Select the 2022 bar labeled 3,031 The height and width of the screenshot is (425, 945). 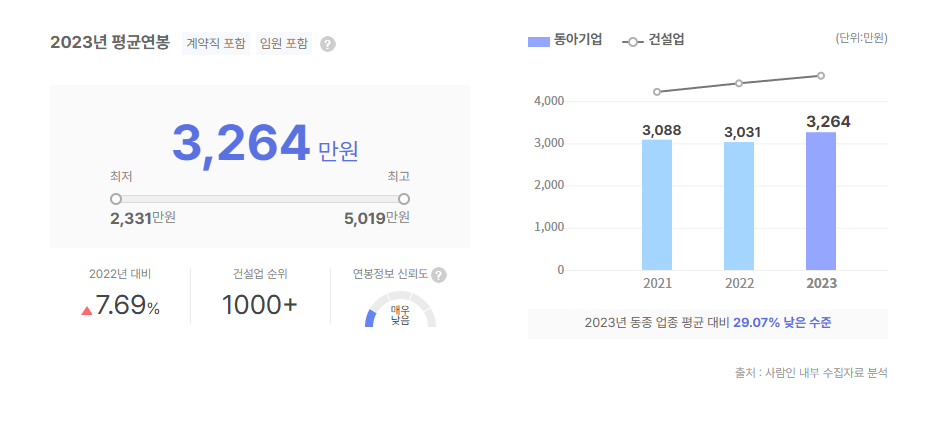coord(739,206)
